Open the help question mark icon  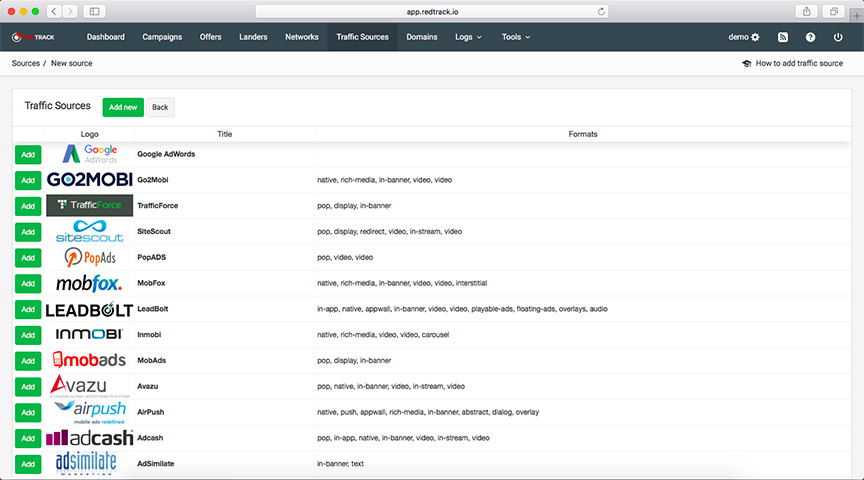pyautogui.click(x=810, y=37)
